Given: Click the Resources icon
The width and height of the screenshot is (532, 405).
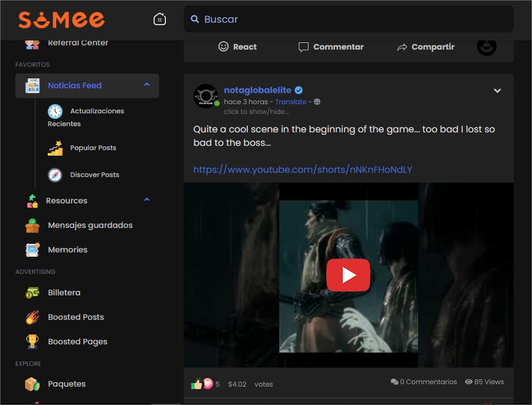Looking at the screenshot, I should pos(32,201).
